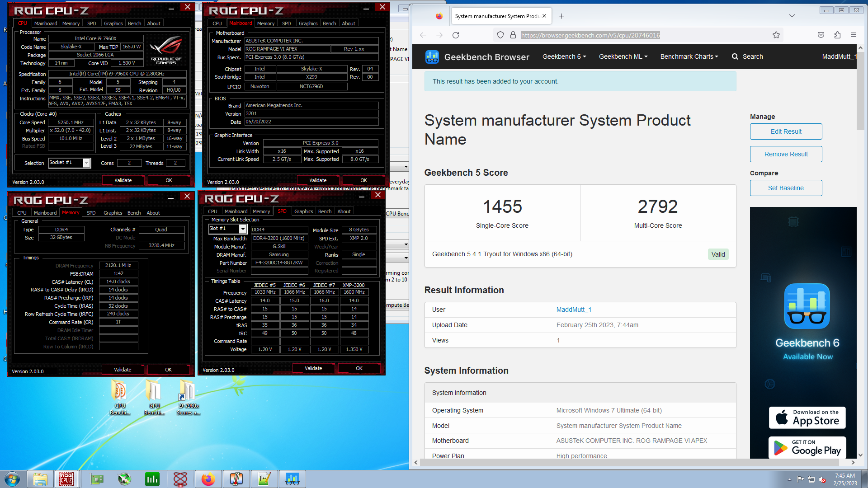
Task: Click the 2792 Multi-Core Score value
Action: coord(658,206)
